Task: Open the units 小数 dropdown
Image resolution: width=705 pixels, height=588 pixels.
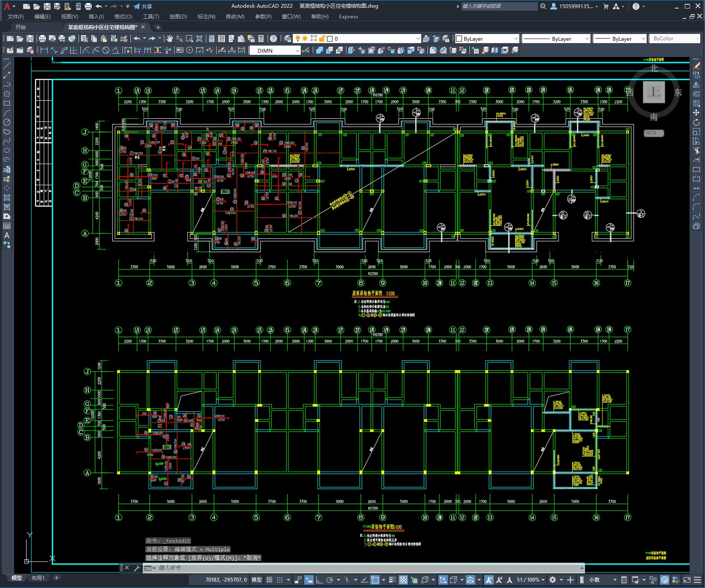Action: (x=603, y=580)
